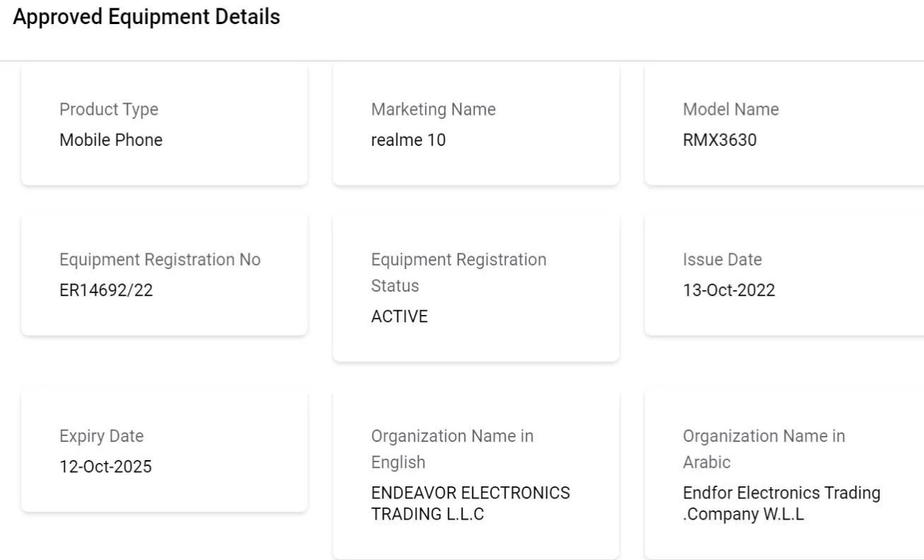This screenshot has width=924, height=560.
Task: Select ENDEAVOR ELECTRONICS TRADING L.L.C text
Action: pyautogui.click(x=470, y=503)
